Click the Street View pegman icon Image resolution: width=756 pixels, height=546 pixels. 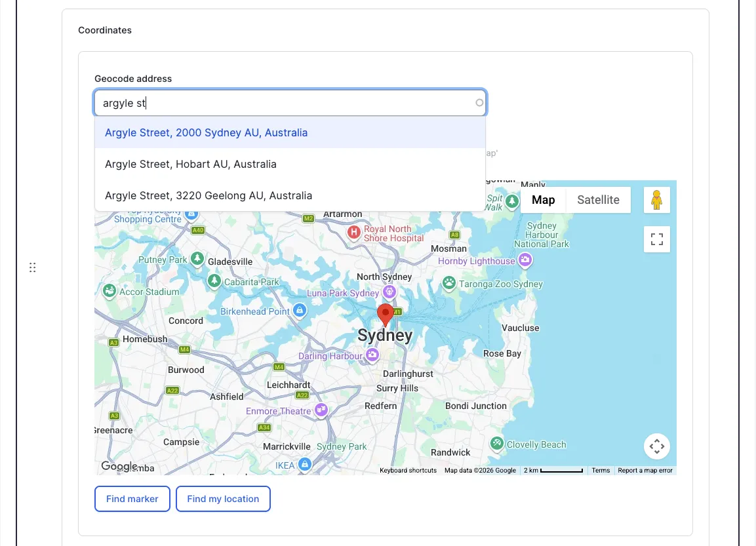[657, 199]
